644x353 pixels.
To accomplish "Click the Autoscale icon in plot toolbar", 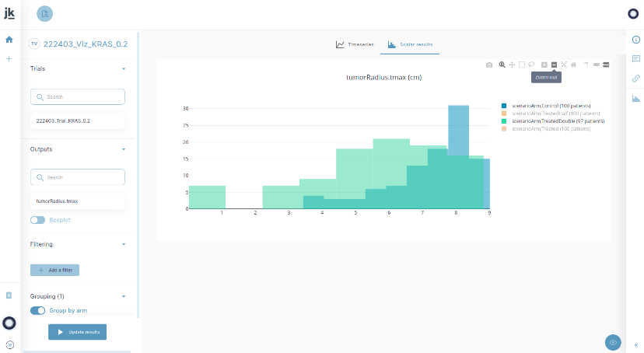I will pyautogui.click(x=564, y=65).
